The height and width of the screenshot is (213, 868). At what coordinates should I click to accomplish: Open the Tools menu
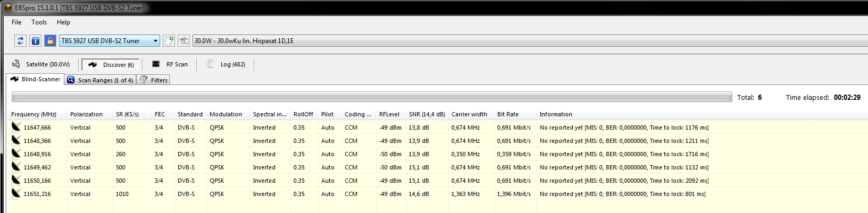pyautogui.click(x=39, y=22)
